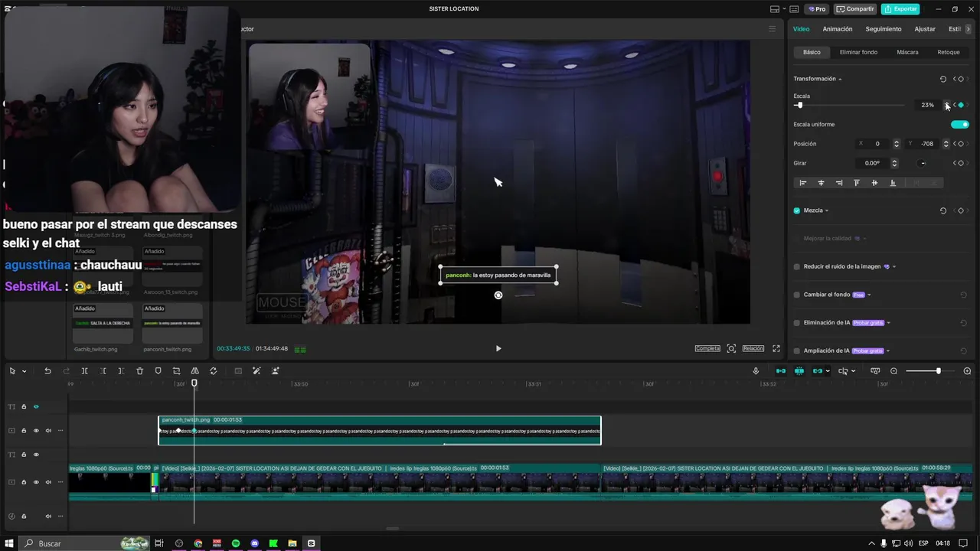Image resolution: width=980 pixels, height=551 pixels.
Task: Click the align bottom icon in the properties panel
Action: [x=893, y=183]
